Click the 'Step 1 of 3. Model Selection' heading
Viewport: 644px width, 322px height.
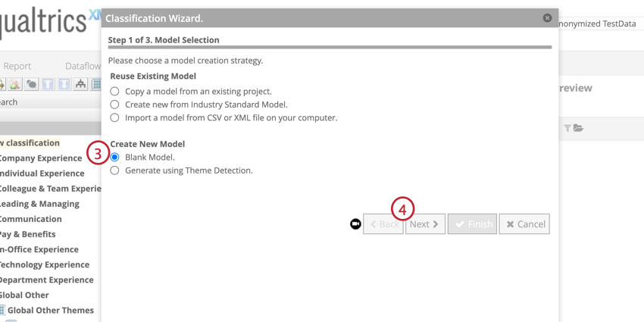[x=164, y=40]
